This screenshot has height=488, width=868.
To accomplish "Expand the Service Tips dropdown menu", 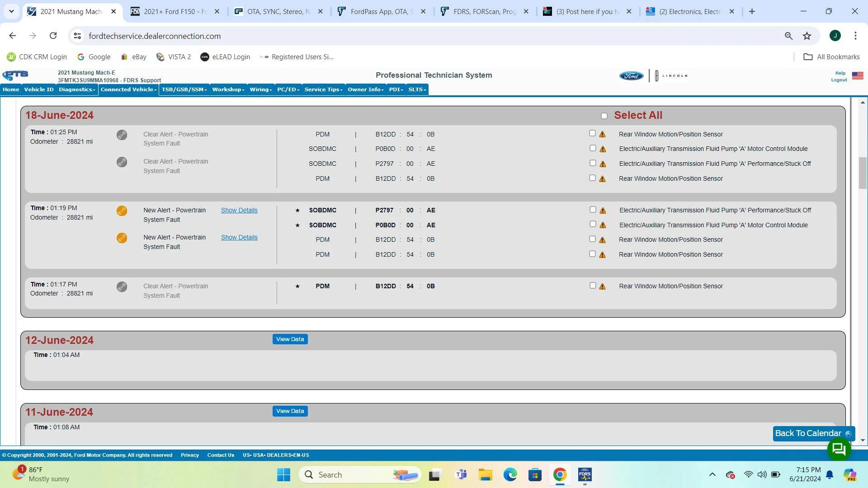I will point(324,89).
